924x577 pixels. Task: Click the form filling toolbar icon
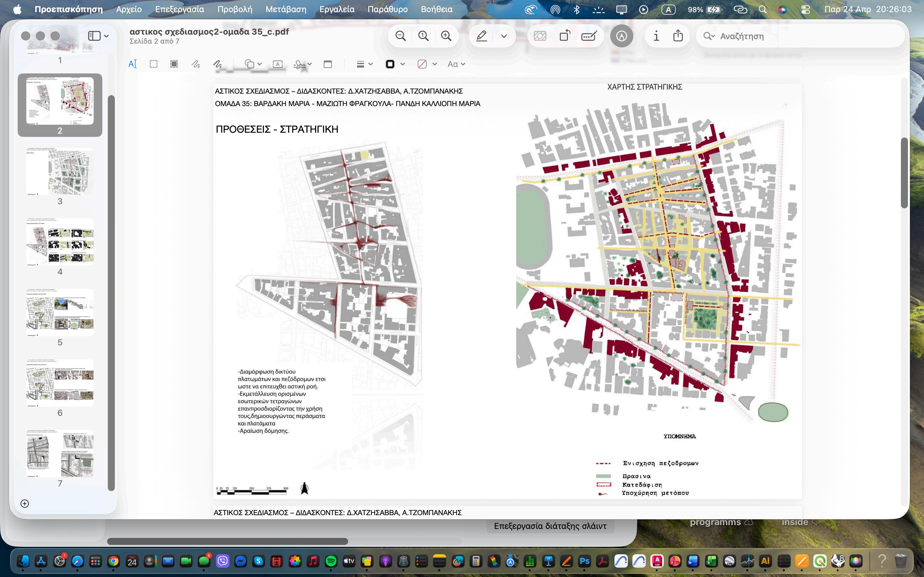click(x=589, y=36)
